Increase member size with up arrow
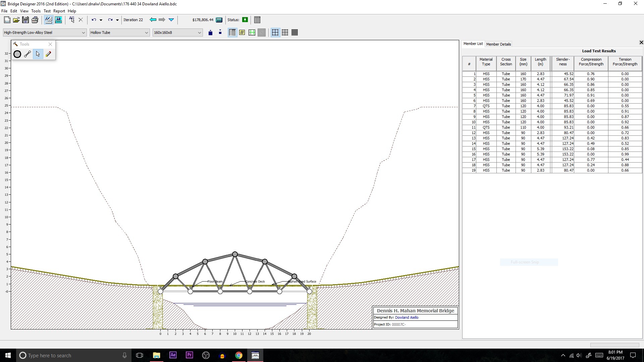This screenshot has width=644, height=362. tap(210, 33)
